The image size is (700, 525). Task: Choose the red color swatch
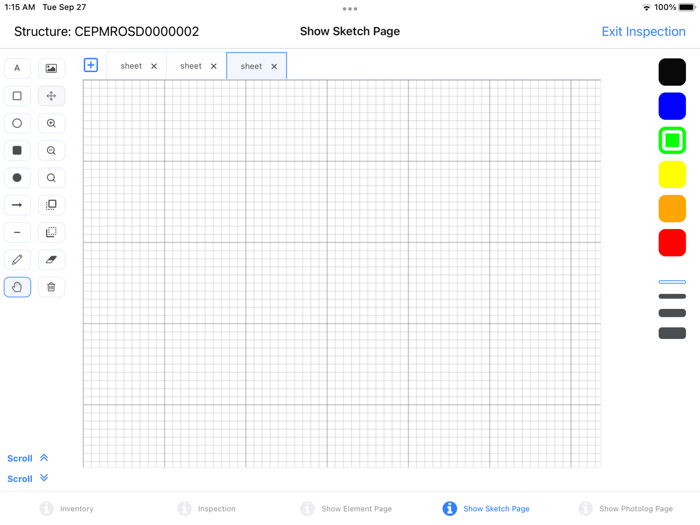click(672, 243)
